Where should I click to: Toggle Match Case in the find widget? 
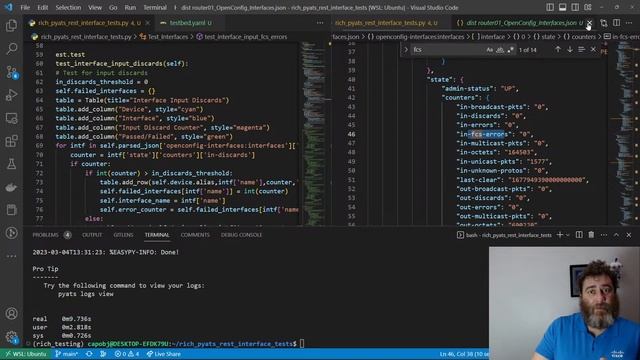(x=490, y=50)
